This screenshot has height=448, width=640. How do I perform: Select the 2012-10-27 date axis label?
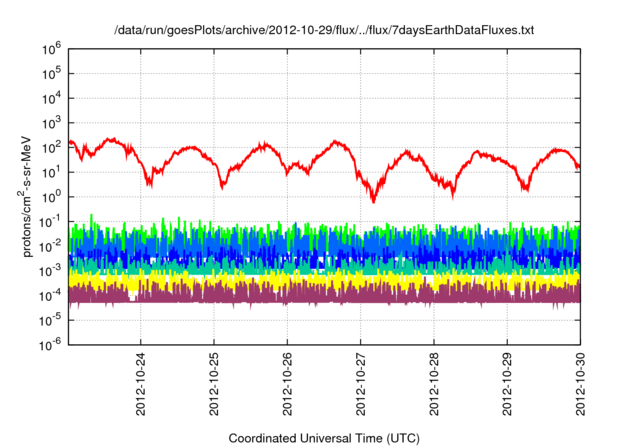click(x=360, y=384)
